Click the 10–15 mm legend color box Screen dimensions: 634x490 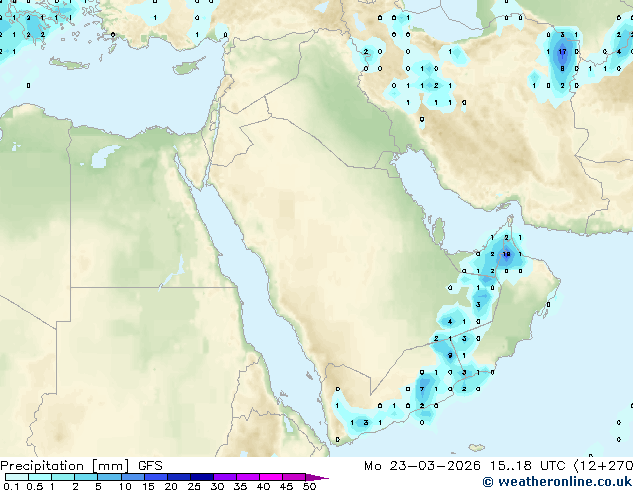pyautogui.click(x=132, y=477)
